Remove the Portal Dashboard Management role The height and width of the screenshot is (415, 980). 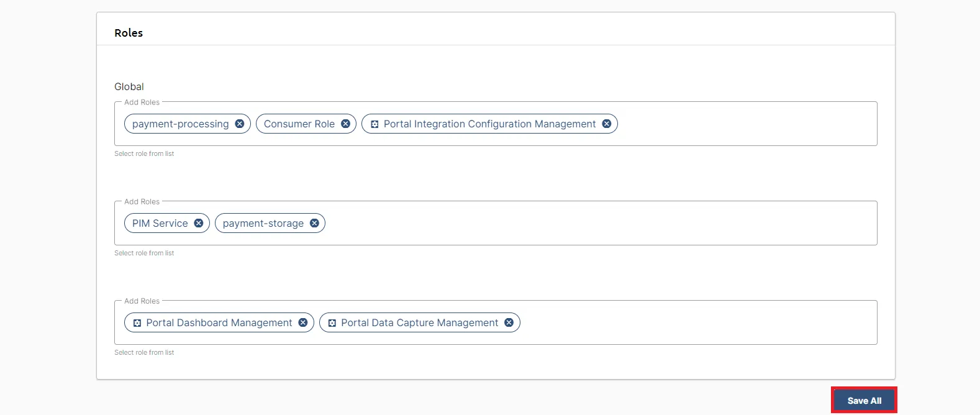click(x=303, y=322)
